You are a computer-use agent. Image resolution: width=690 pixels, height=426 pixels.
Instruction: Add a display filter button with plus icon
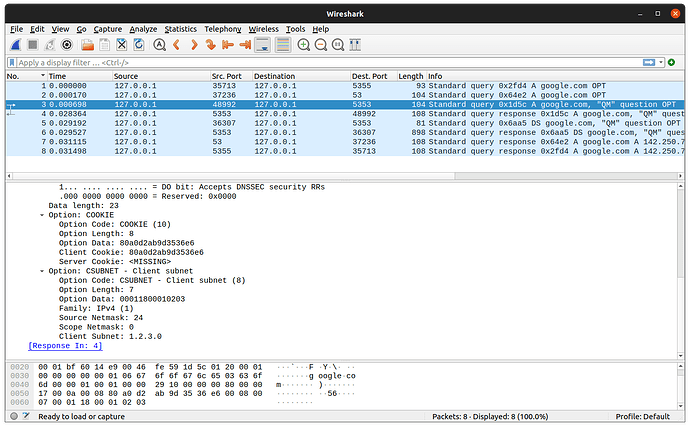point(672,62)
